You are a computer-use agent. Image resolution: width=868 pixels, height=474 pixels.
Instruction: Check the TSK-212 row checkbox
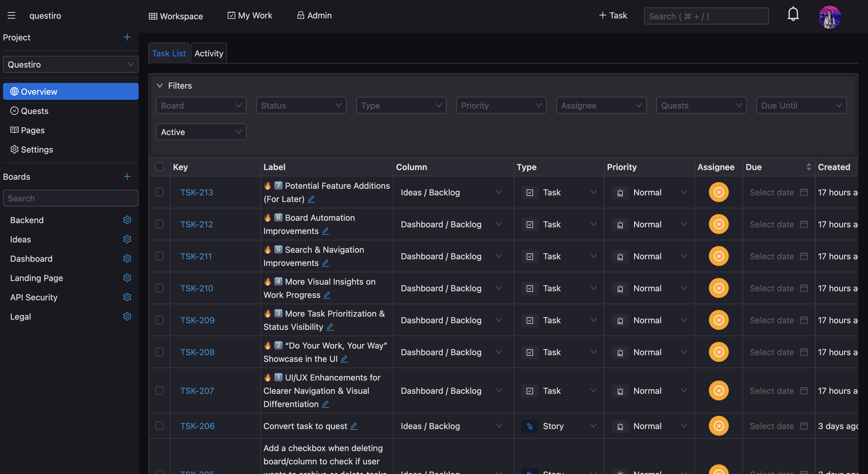pos(159,224)
